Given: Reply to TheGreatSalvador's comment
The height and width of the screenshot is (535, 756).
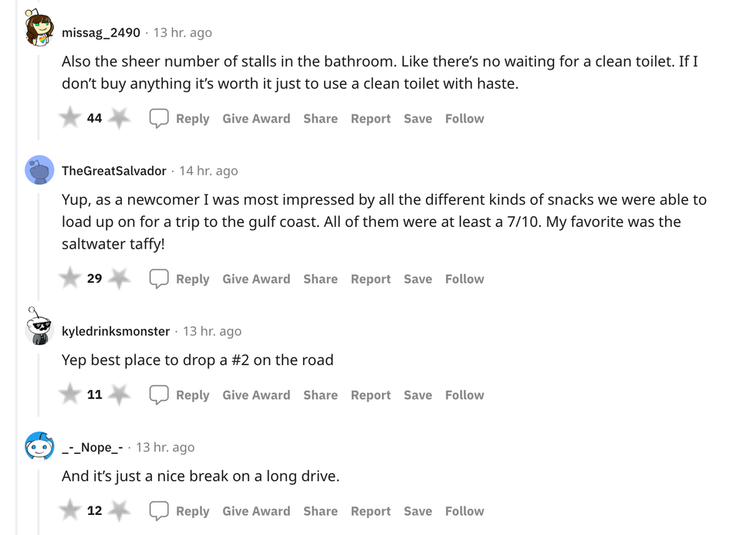Looking at the screenshot, I should pyautogui.click(x=181, y=279).
